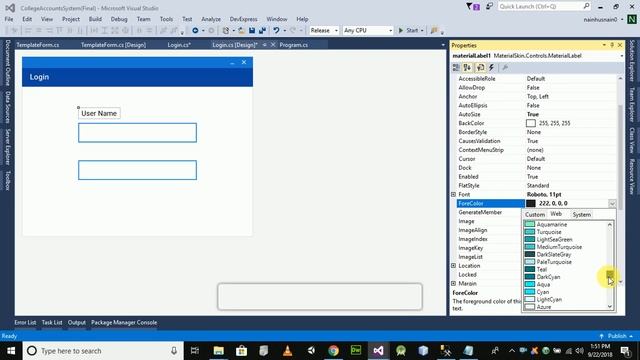Image resolution: width=640 pixels, height=360 pixels.
Task: Click the Quick Launch search magnifier
Action: pos(586,6)
